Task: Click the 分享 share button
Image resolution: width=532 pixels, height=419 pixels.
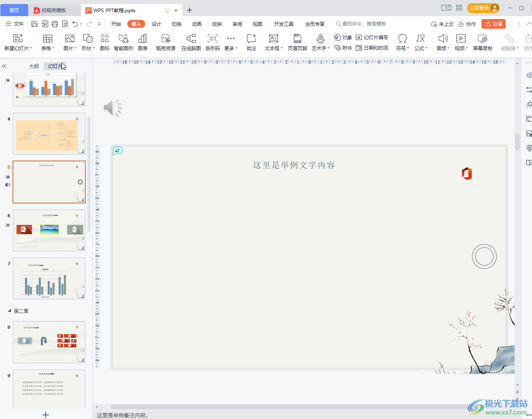Action: [494, 24]
